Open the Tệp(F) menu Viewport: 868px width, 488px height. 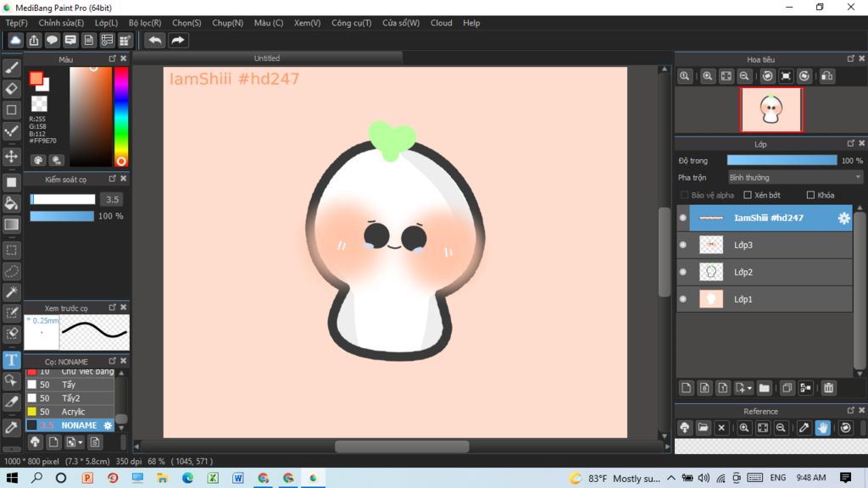point(16,23)
